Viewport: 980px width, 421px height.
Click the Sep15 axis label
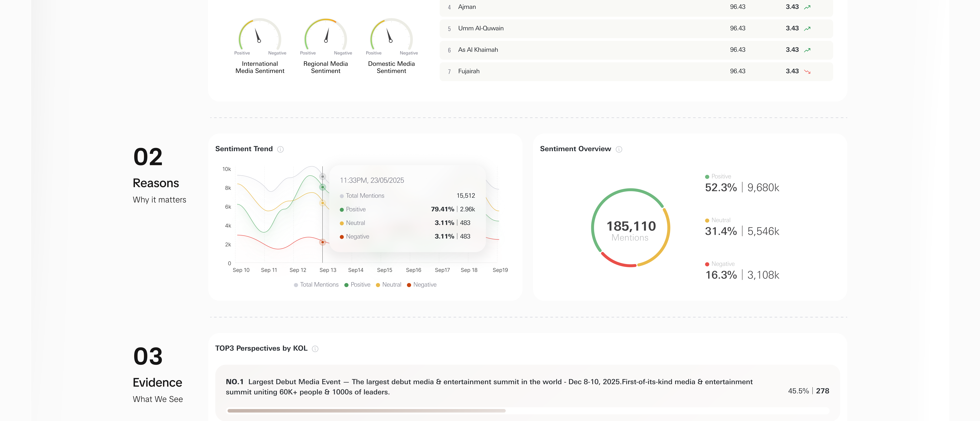[x=385, y=270]
